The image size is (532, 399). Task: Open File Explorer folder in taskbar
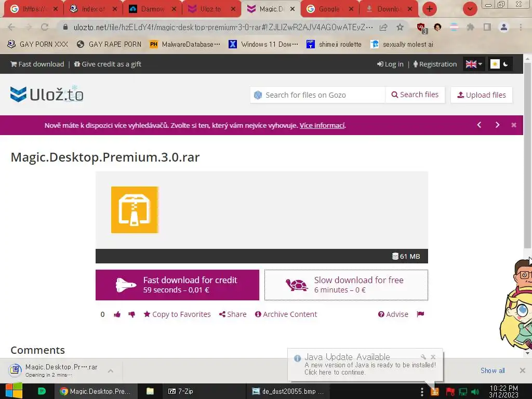click(150, 391)
